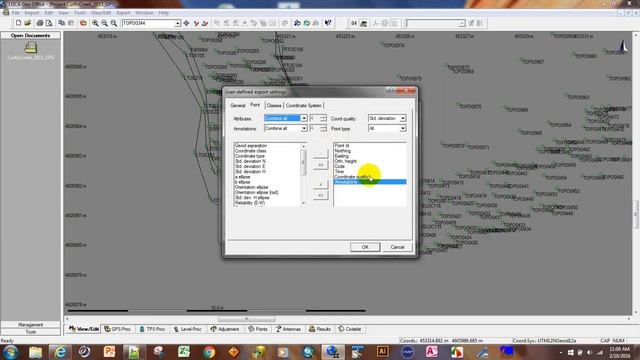The width and height of the screenshot is (640, 360).
Task: Click the Attributes number stepper
Action: pyautogui.click(x=323, y=118)
